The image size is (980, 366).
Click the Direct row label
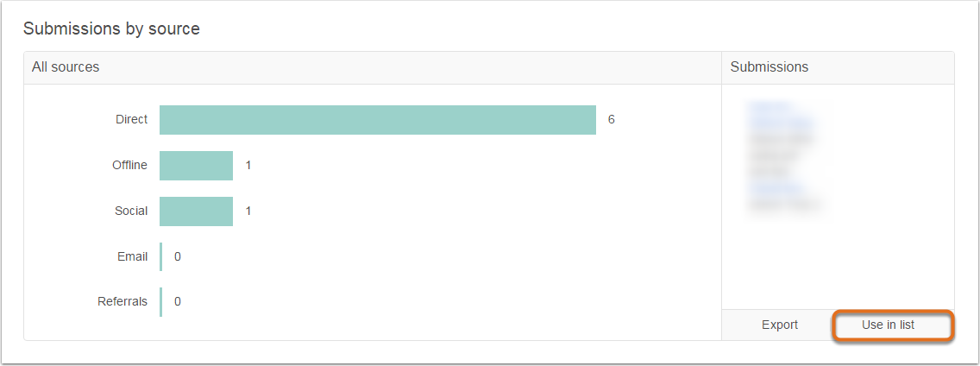click(x=132, y=119)
